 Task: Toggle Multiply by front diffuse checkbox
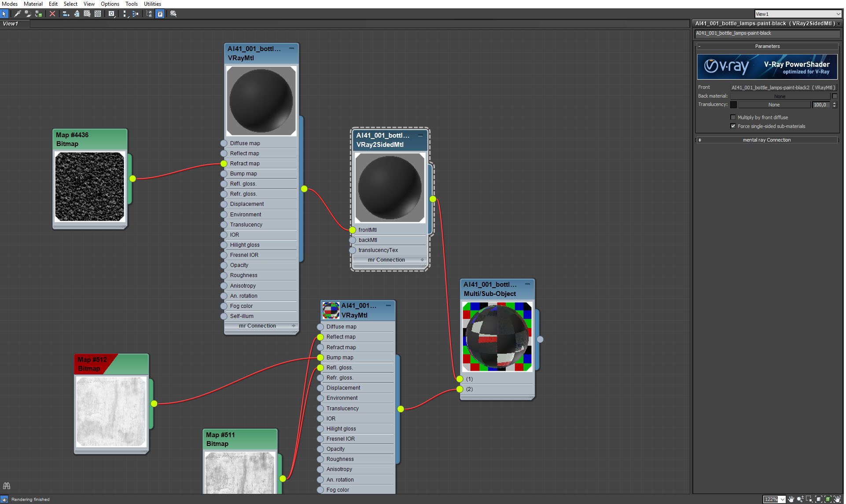pos(733,117)
